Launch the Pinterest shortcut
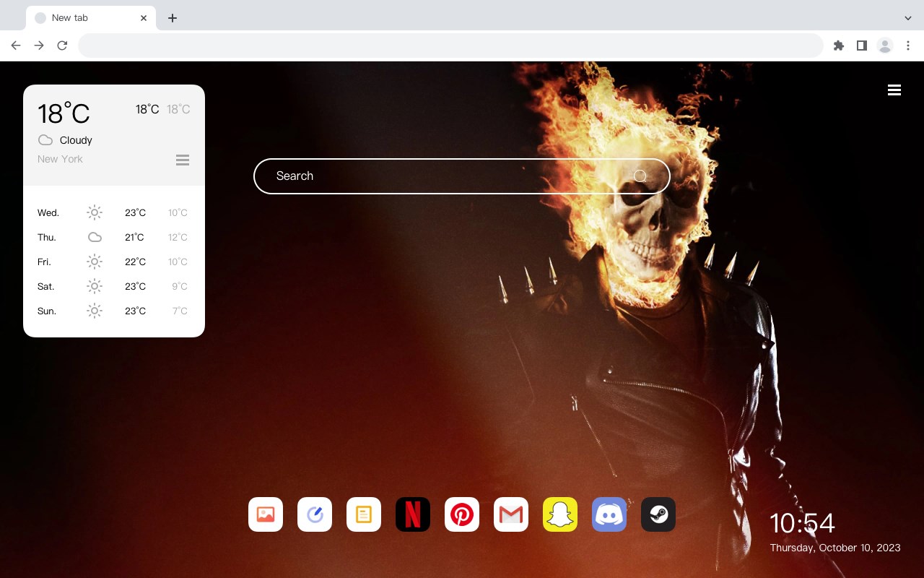Screen dimensions: 924x578 (x=462, y=514)
